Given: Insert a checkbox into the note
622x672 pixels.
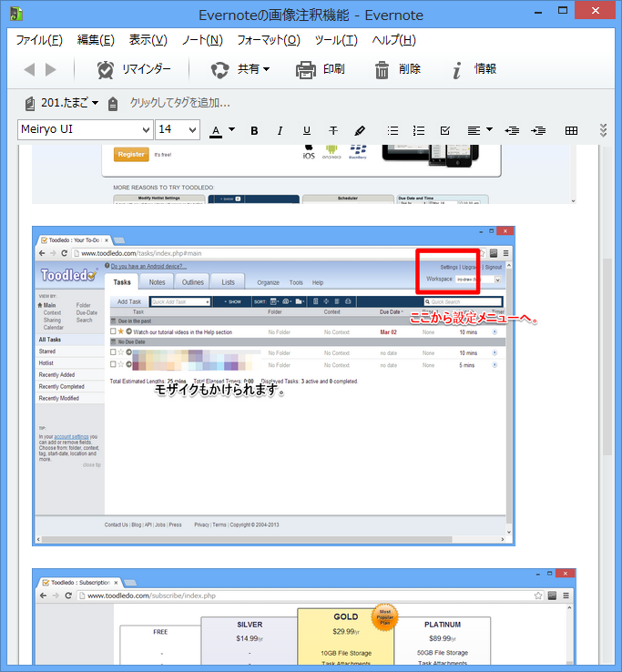Looking at the screenshot, I should point(445,130).
